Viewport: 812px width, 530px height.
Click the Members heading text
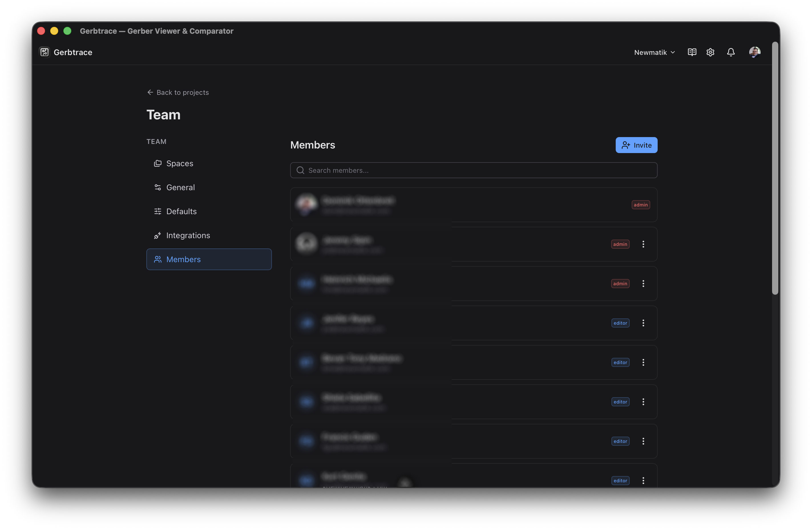tap(312, 145)
